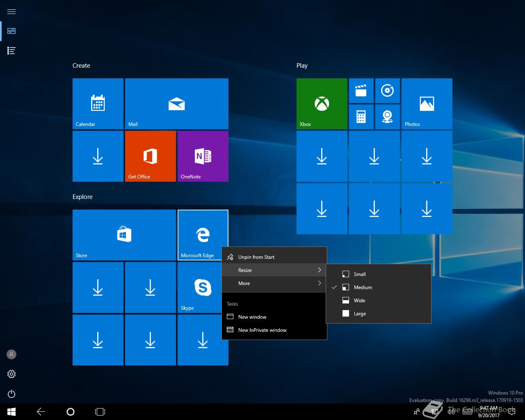525x420 pixels.
Task: Open the People icon in system tray
Action: (x=417, y=412)
